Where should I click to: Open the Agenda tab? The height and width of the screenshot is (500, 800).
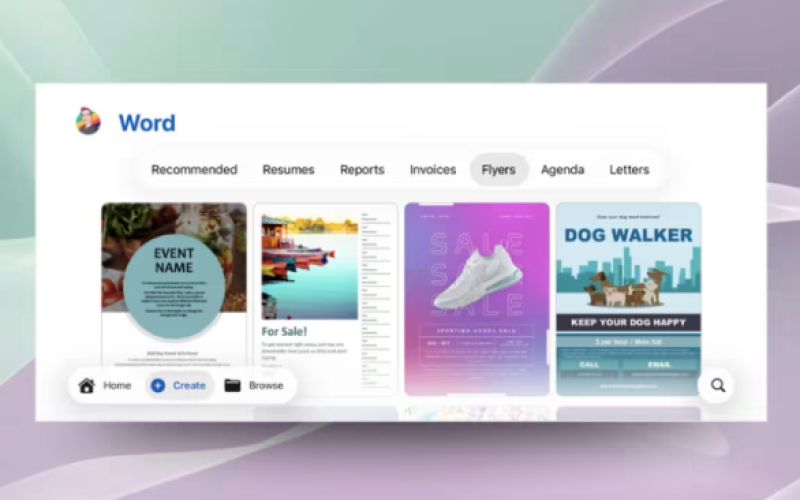click(x=562, y=169)
